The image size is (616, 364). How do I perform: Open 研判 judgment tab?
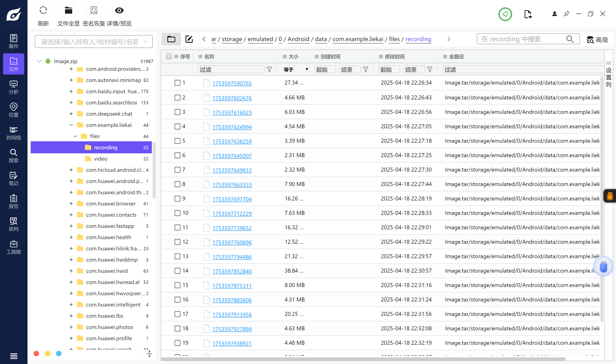13,224
